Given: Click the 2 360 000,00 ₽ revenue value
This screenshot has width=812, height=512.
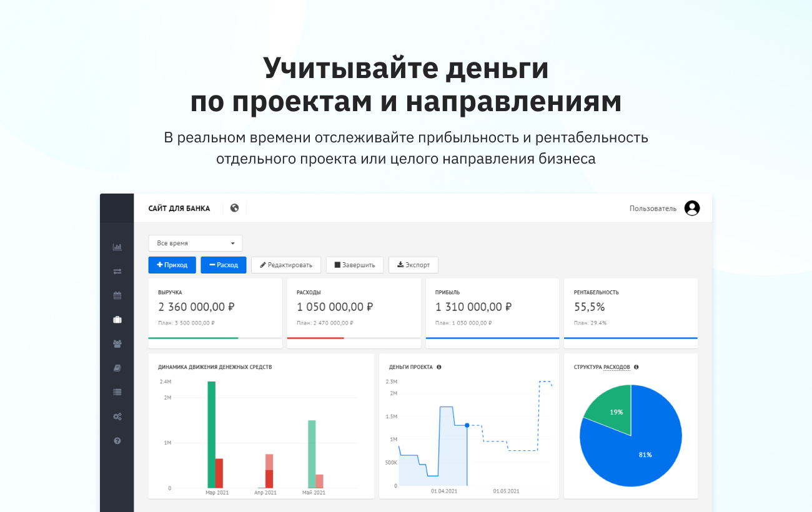Looking at the screenshot, I should tap(197, 307).
